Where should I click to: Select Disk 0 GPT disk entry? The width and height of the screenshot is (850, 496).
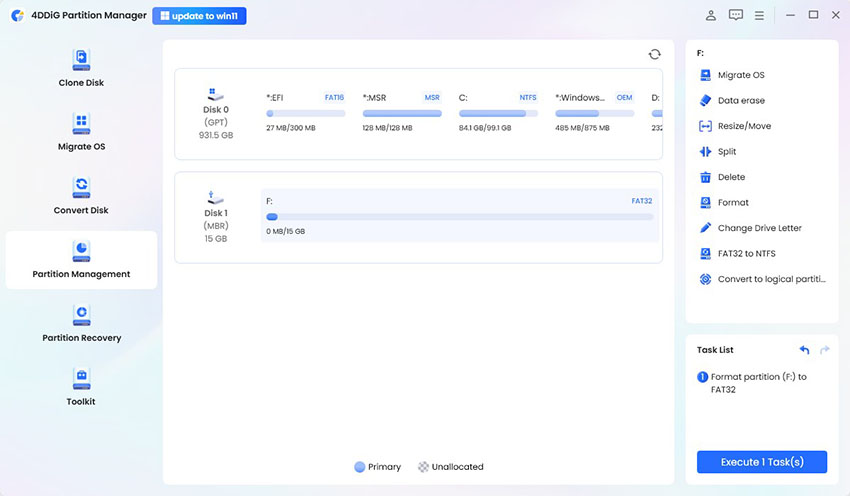[x=217, y=113]
